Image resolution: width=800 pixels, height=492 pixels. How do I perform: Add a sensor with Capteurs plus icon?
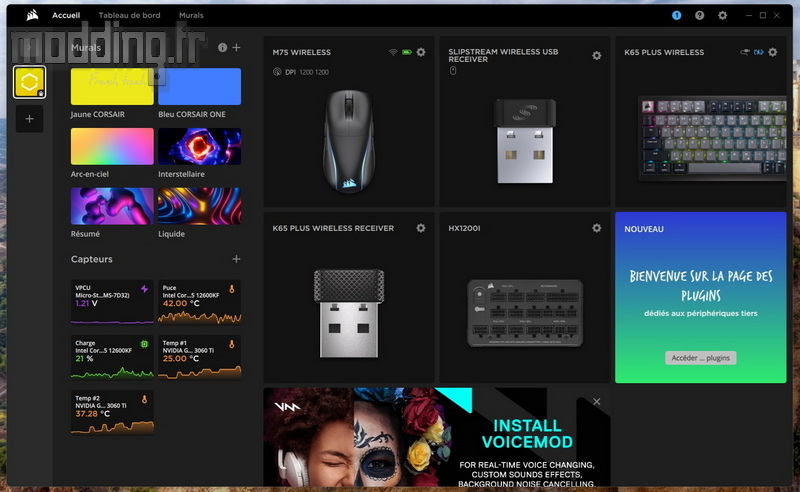[236, 259]
